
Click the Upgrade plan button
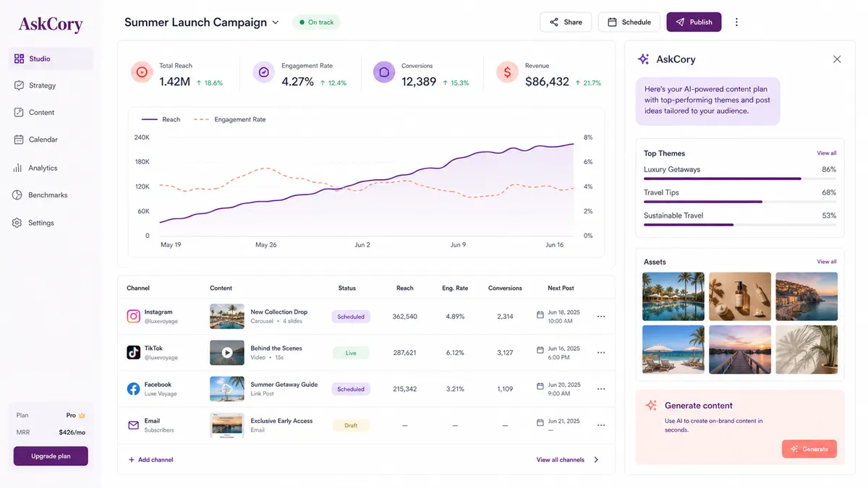pos(51,456)
